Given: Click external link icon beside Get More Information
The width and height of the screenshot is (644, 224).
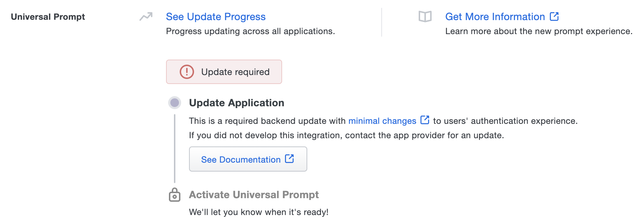Looking at the screenshot, I should tap(554, 17).
